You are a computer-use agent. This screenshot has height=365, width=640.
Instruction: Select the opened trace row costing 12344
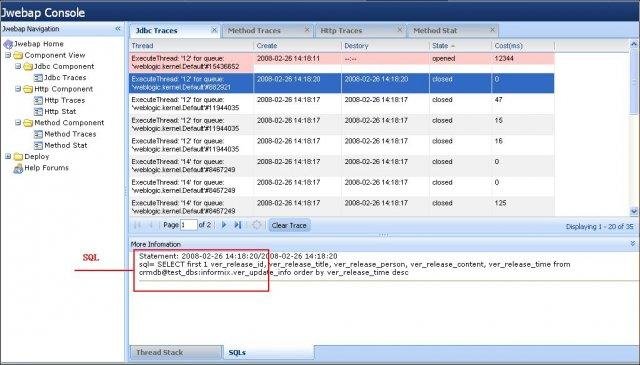(x=342, y=62)
